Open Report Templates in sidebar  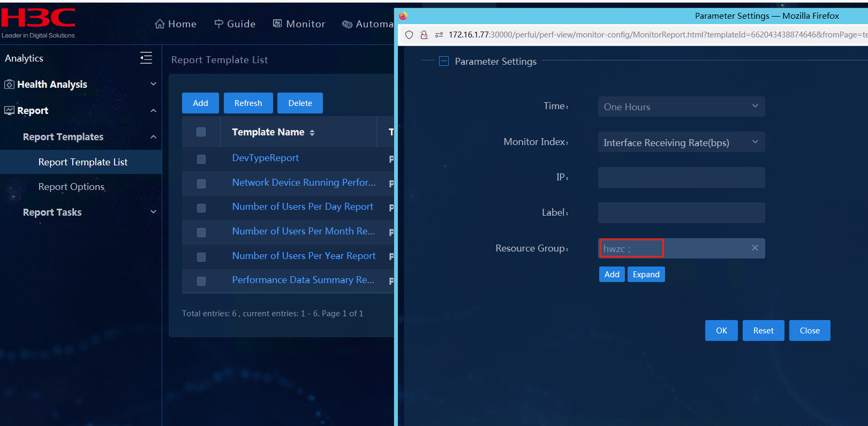[63, 137]
